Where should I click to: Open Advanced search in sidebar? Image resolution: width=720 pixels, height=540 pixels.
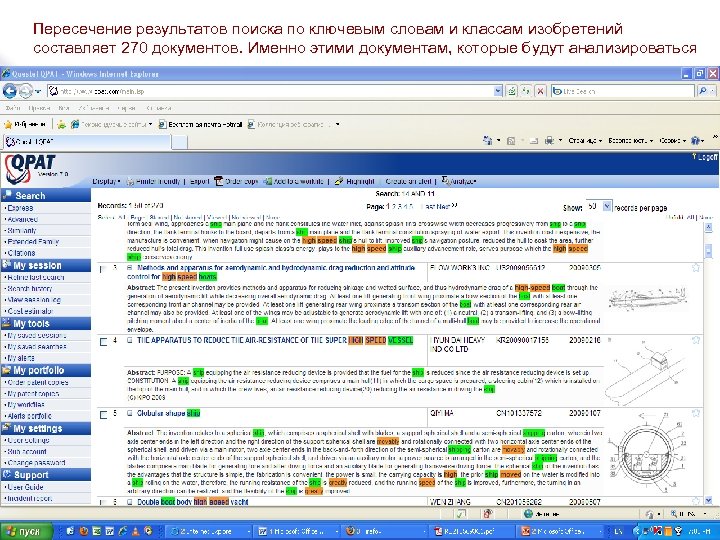22,219
